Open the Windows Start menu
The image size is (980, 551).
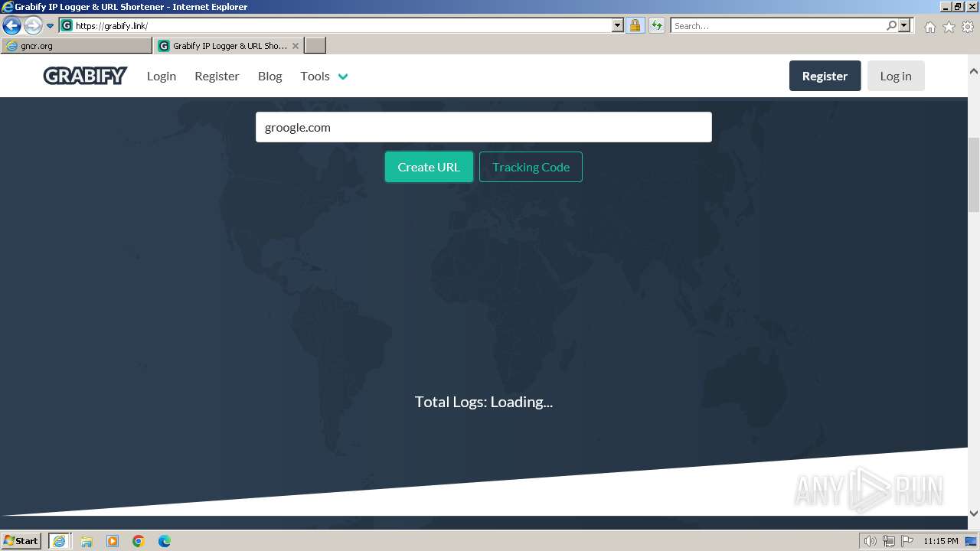click(x=21, y=541)
